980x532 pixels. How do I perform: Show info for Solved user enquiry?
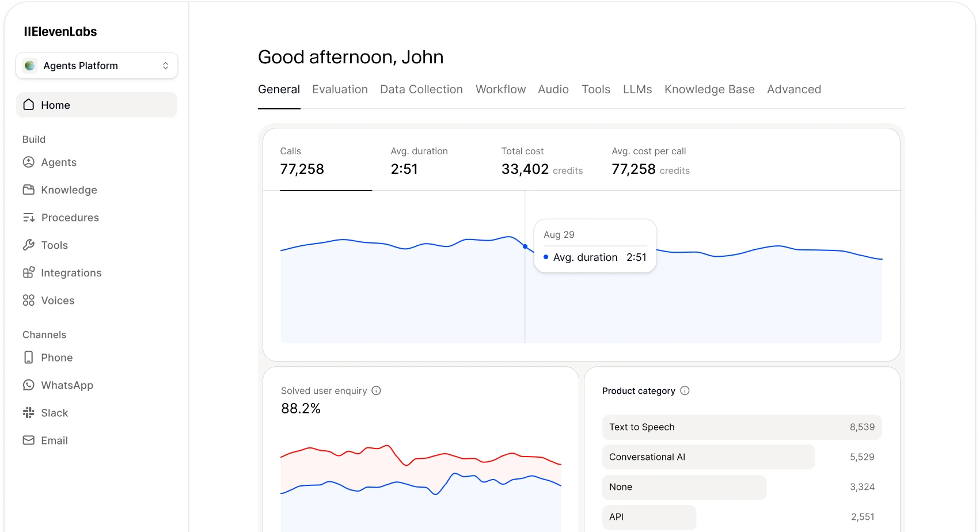[376, 390]
